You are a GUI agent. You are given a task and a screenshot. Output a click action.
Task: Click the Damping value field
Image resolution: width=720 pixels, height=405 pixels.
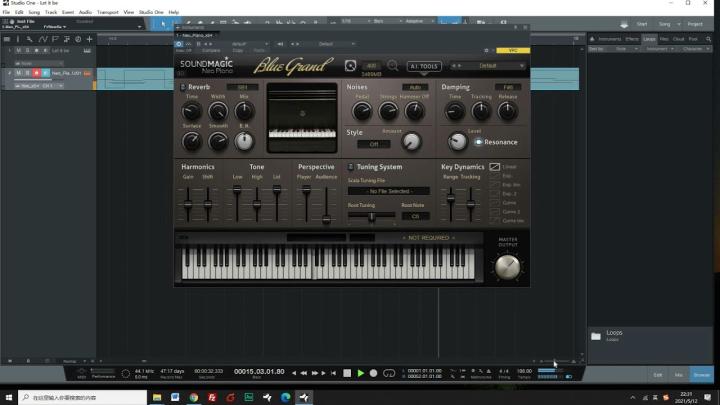coord(508,87)
